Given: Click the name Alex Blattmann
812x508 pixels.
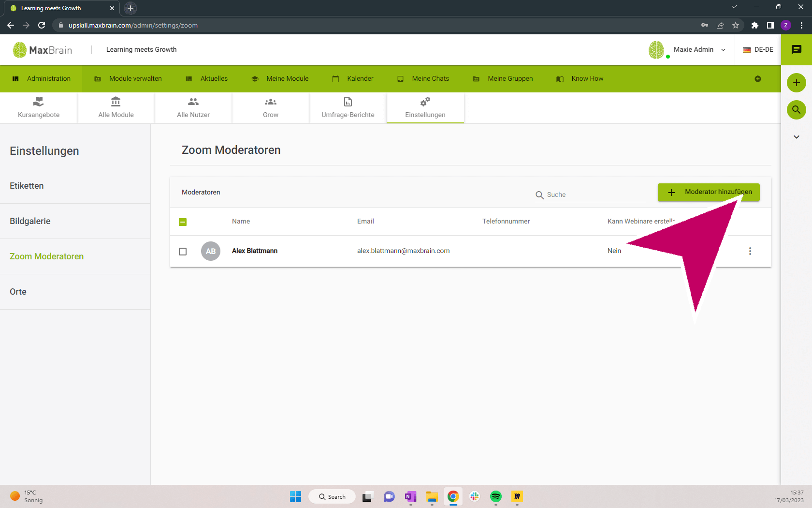Looking at the screenshot, I should tap(255, 251).
